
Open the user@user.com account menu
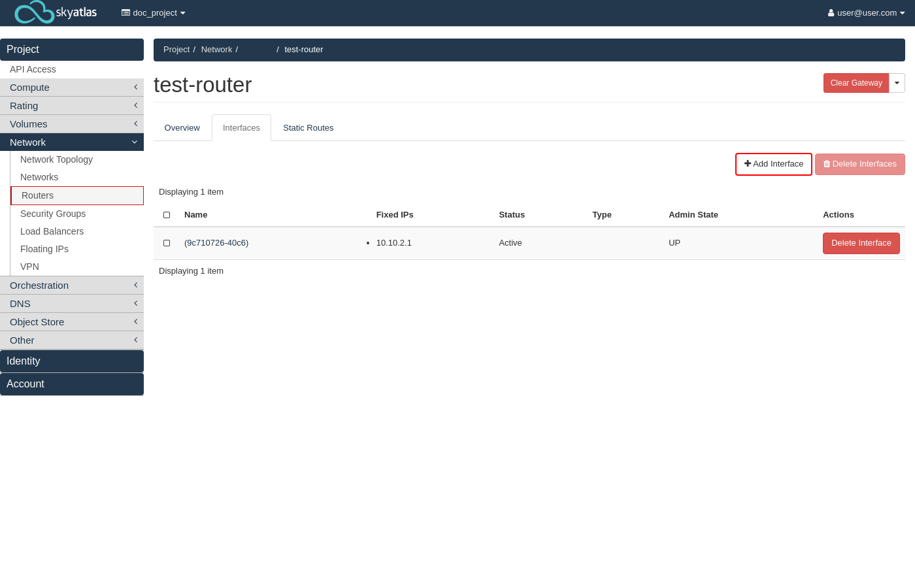(x=866, y=13)
